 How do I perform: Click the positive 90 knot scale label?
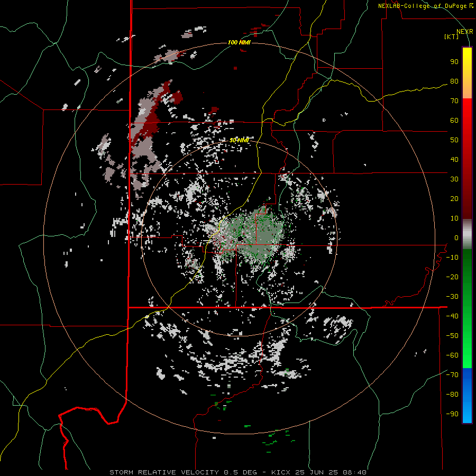tap(454, 62)
